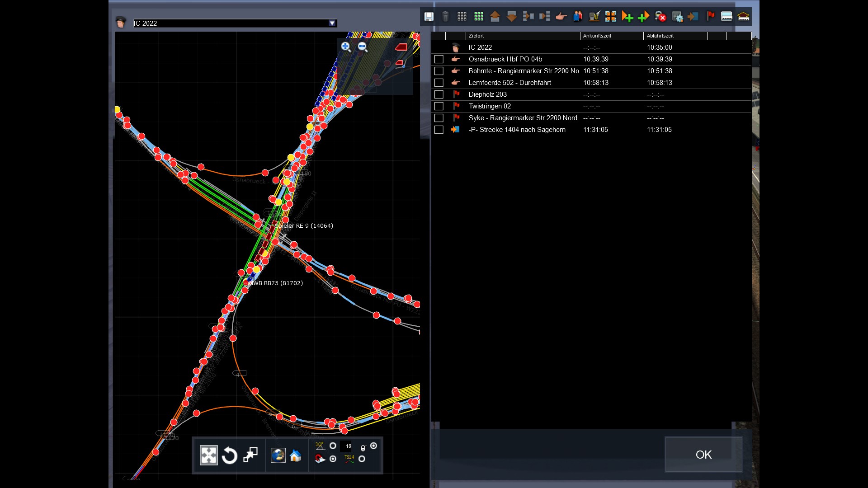Click the Zielort column header
Viewport: 868px width, 488px height.
coord(476,36)
